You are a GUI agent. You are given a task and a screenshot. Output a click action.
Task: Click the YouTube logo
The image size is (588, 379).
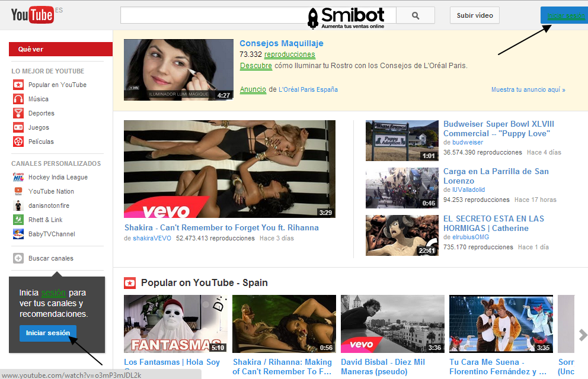coord(33,15)
